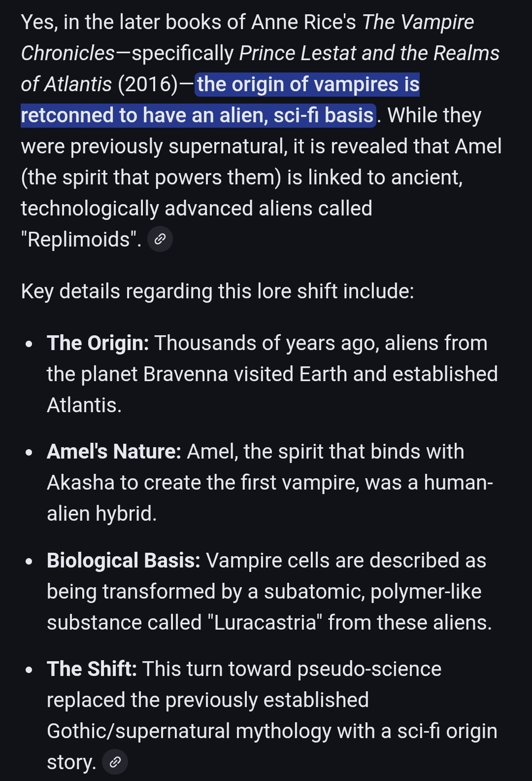Image resolution: width=532 pixels, height=781 pixels.
Task: Tap bullet point beside "The Origin"
Action: (30, 344)
